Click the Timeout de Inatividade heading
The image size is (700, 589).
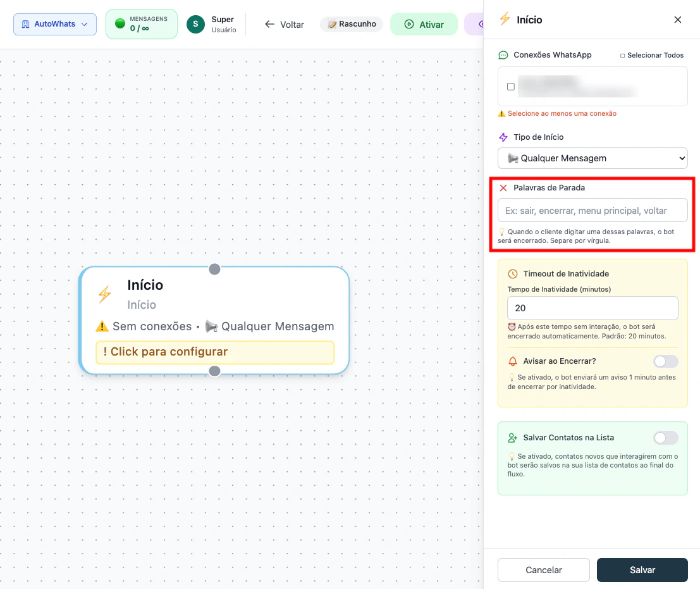565,274
